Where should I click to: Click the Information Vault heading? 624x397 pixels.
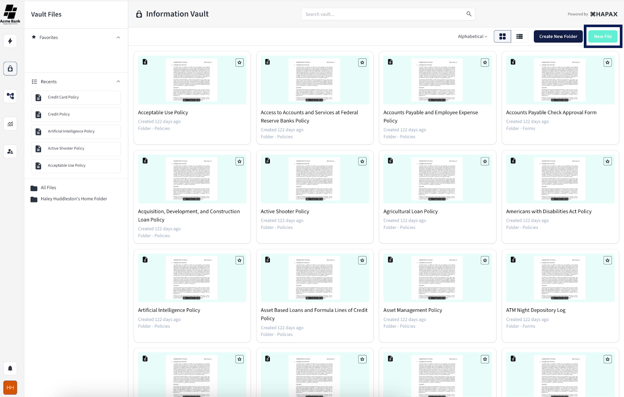tap(177, 14)
